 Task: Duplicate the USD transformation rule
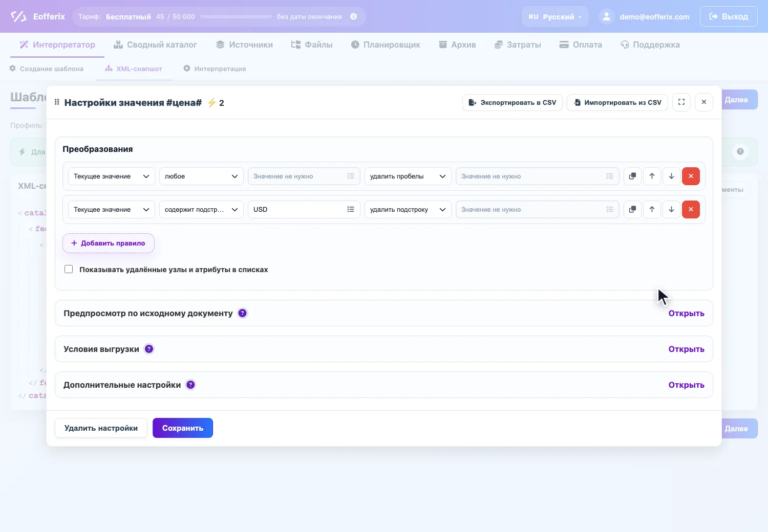click(x=632, y=209)
